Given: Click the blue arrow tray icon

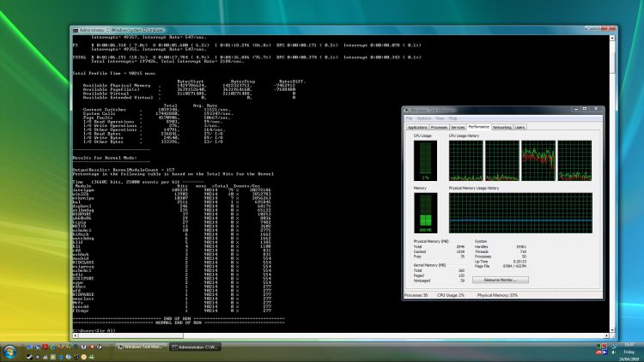Looking at the screenshot, I should tap(605, 353).
